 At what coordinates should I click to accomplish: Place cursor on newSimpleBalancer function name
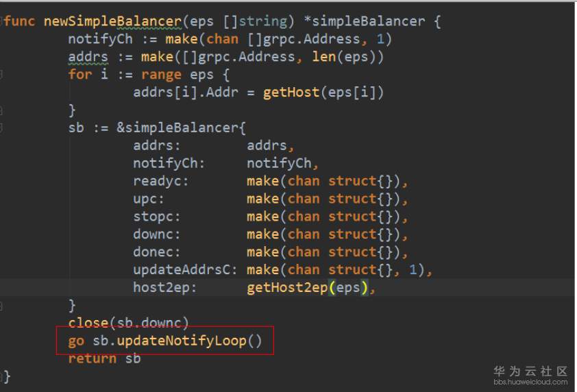coord(112,21)
